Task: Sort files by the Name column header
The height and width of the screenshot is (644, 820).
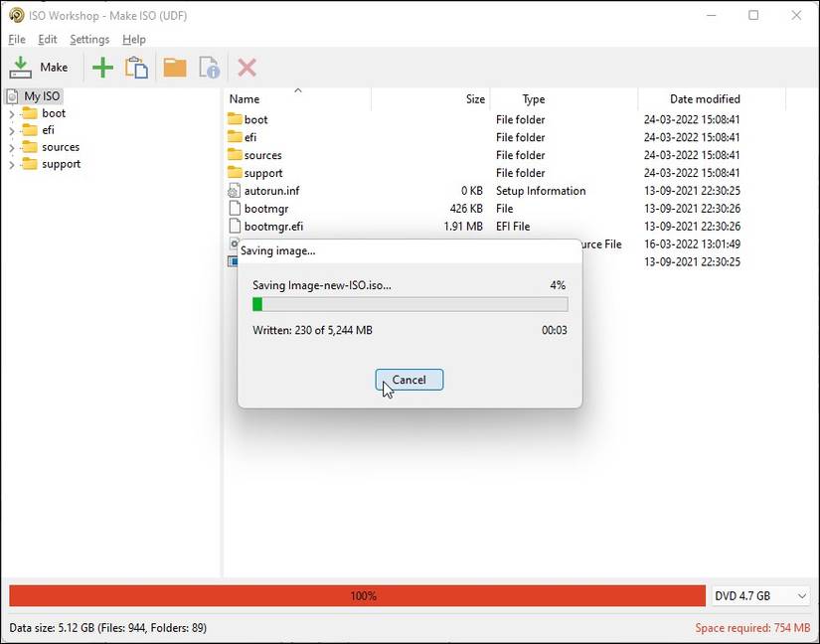Action: [x=246, y=98]
